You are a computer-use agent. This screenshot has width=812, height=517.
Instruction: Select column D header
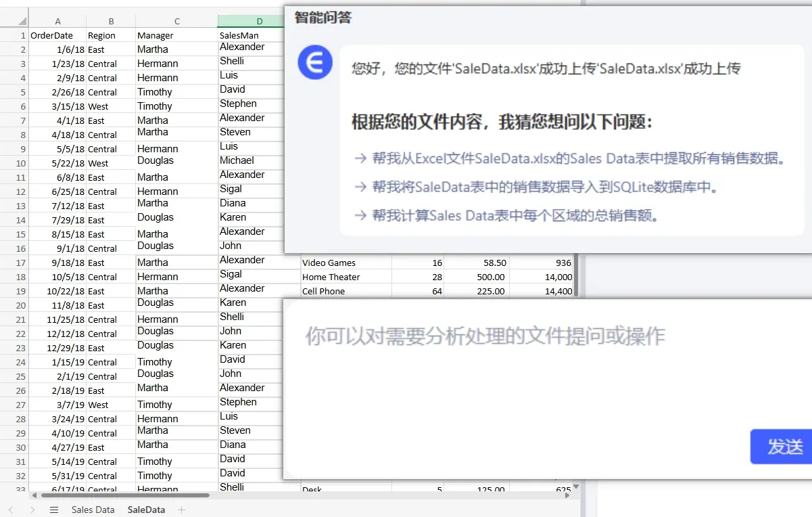[x=259, y=21]
